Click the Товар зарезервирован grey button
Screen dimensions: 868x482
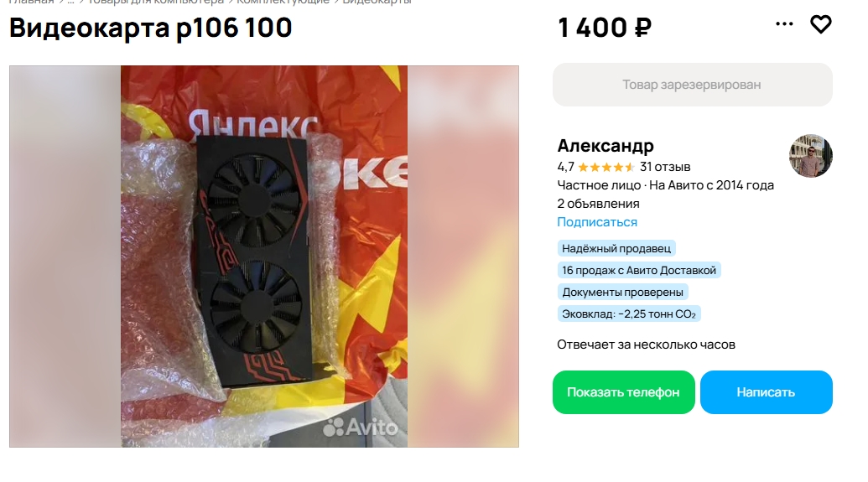pos(692,85)
